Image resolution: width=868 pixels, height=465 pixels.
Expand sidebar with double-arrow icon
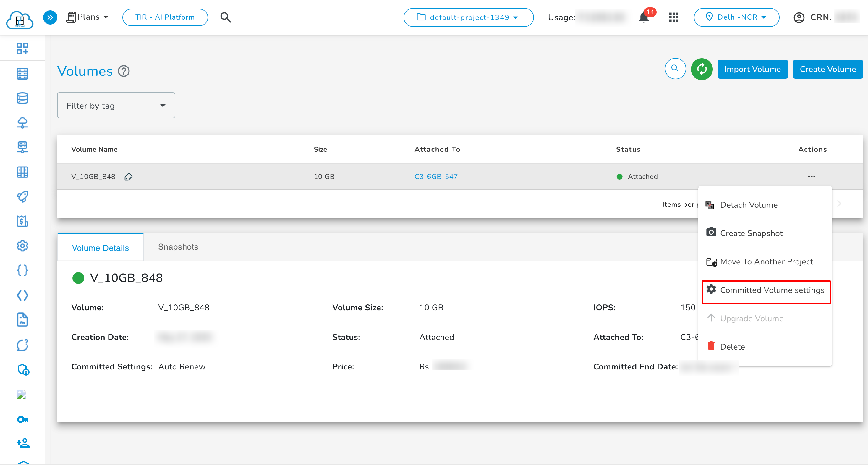(50, 17)
